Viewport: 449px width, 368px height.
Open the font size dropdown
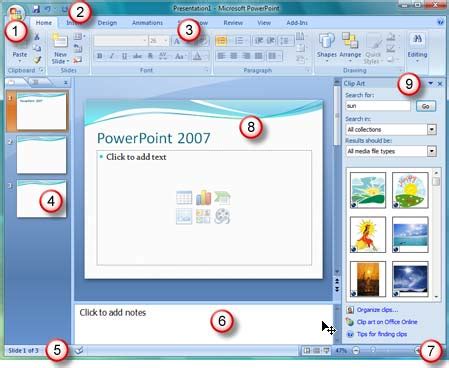click(x=166, y=41)
